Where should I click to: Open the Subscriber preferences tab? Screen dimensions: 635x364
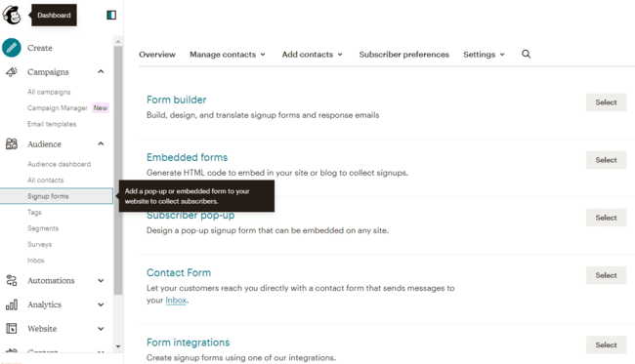(x=403, y=55)
